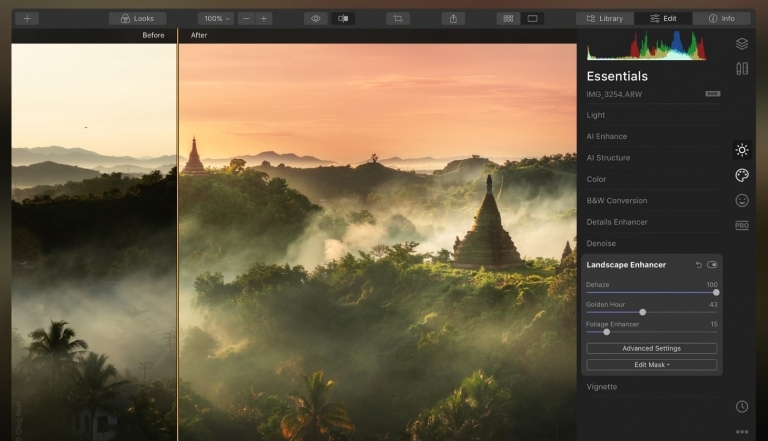Screen dimensions: 768x441
Task: Open the 100% zoom dropdown
Action: [x=215, y=18]
